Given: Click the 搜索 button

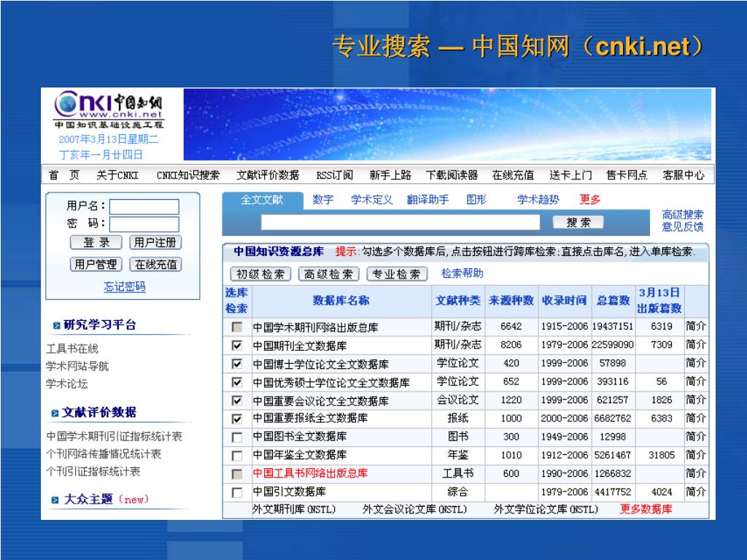Looking at the screenshot, I should (x=578, y=222).
